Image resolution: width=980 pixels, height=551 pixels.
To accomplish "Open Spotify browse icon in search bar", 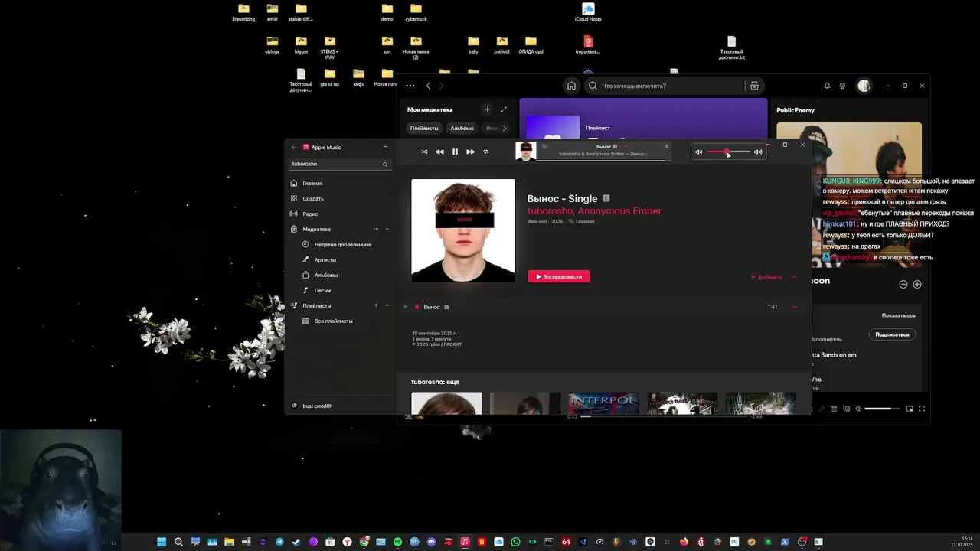I will point(754,86).
